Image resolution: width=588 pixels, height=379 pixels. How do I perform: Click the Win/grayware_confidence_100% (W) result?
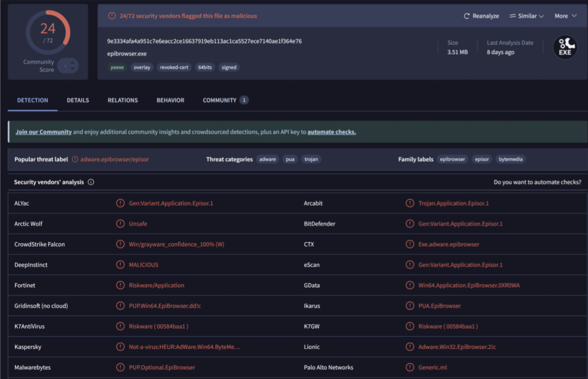(177, 244)
